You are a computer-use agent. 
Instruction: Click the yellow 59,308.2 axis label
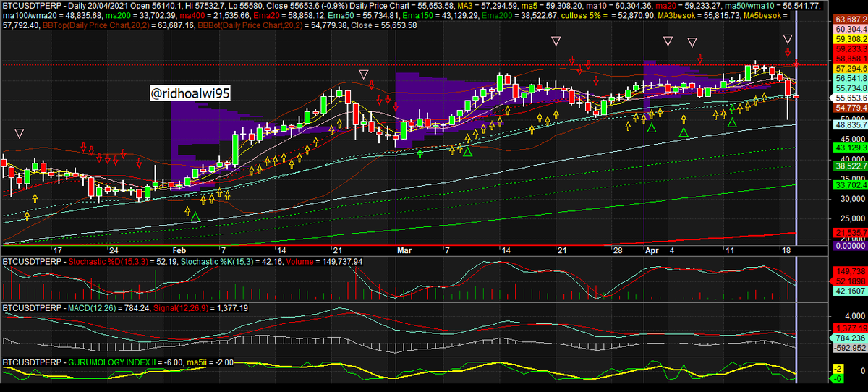[x=851, y=39]
